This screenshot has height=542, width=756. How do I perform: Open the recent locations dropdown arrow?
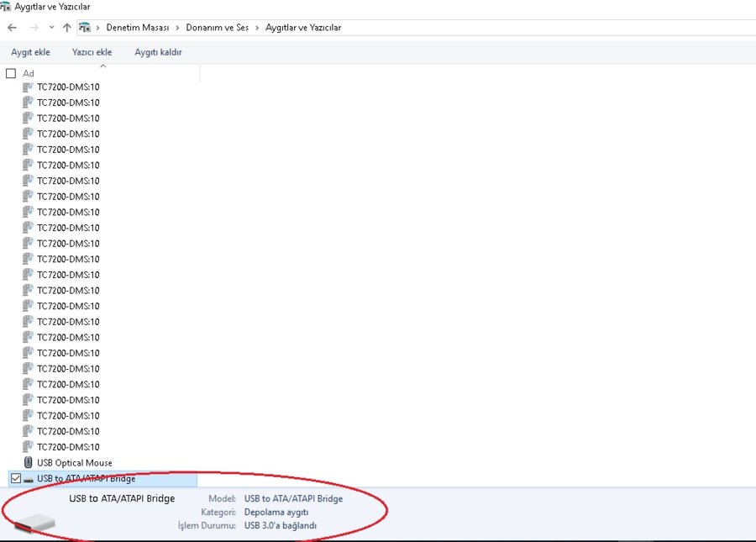point(51,28)
